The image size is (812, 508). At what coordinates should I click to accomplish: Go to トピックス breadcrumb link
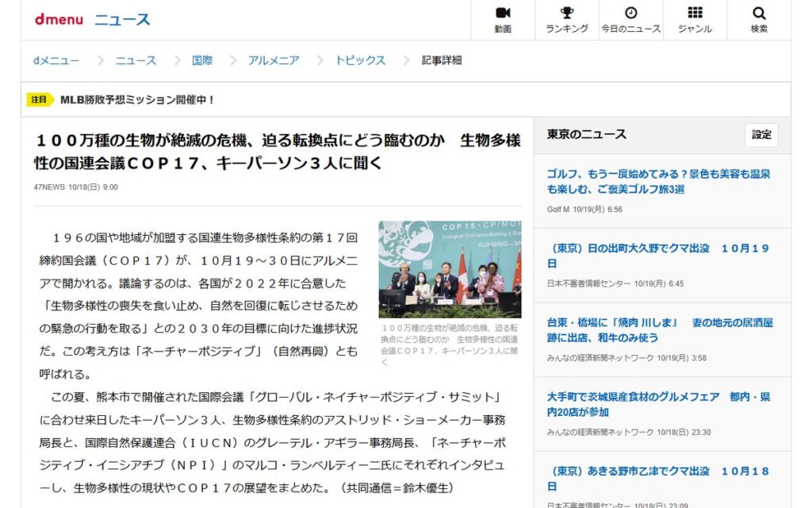coord(361,60)
